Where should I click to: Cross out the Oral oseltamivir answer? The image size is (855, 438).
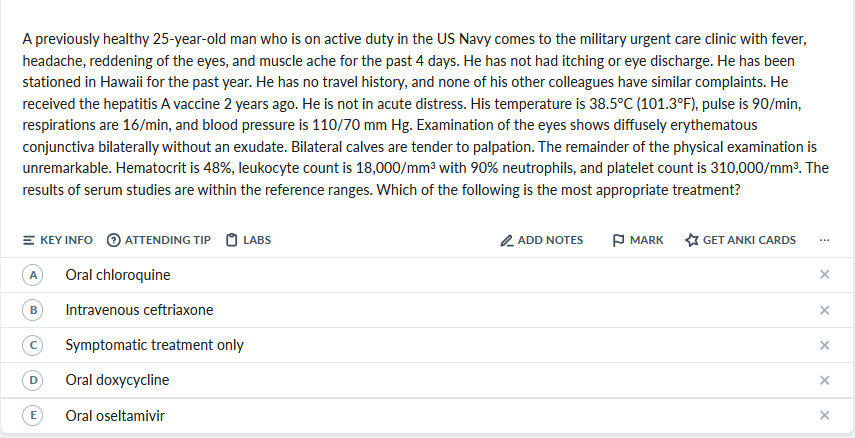(824, 415)
